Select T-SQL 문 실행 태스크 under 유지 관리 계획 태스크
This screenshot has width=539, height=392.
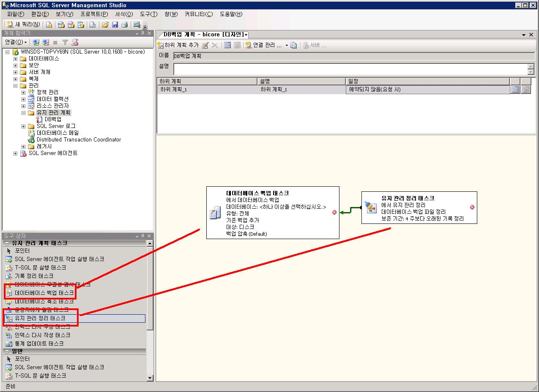coord(75,267)
